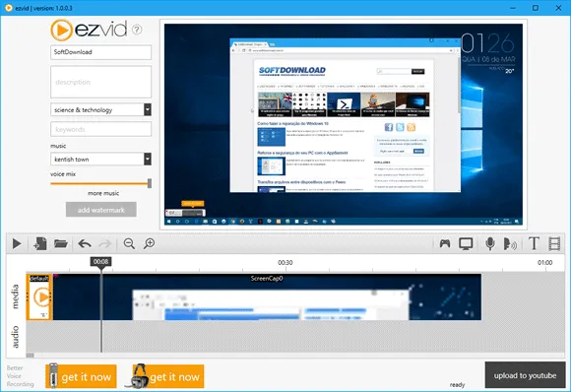Add text slide with the T icon
This screenshot has width=571, height=392.
(534, 243)
